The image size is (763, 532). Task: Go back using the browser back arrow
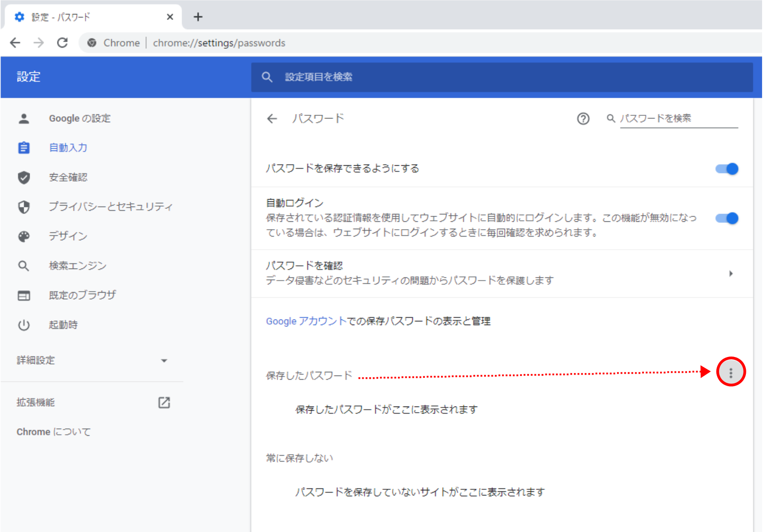(x=15, y=43)
